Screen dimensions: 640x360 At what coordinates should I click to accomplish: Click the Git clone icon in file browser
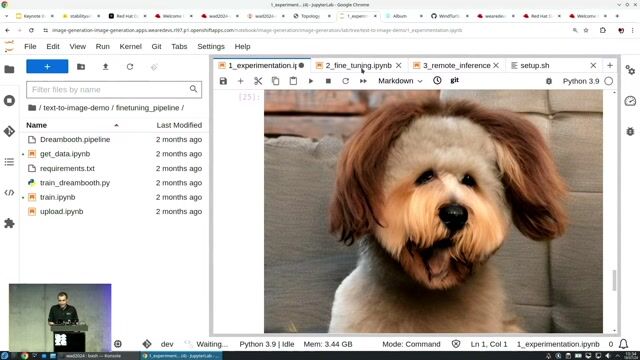pos(154,67)
